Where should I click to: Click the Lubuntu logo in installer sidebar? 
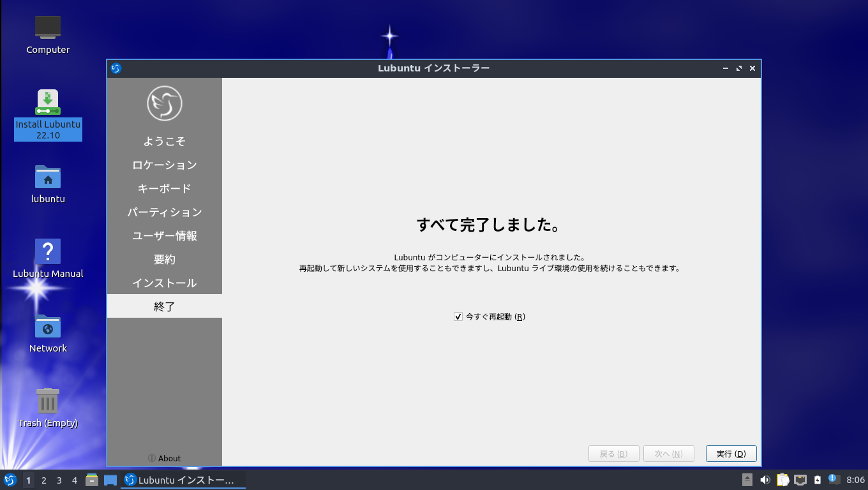pyautogui.click(x=165, y=103)
